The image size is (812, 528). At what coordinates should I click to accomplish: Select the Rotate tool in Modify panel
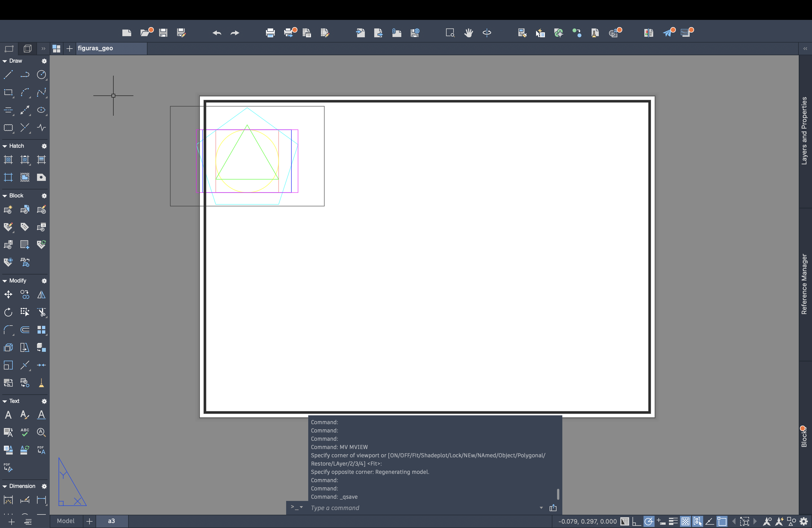click(8, 312)
